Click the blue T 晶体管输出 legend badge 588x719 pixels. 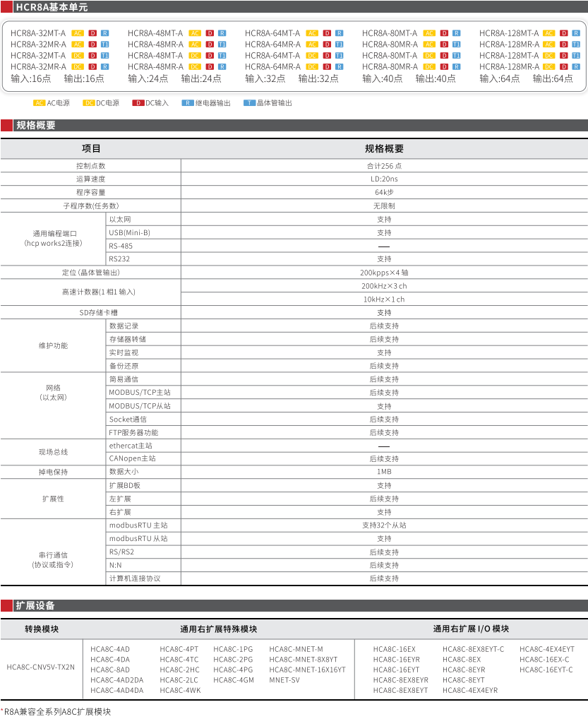(x=249, y=103)
